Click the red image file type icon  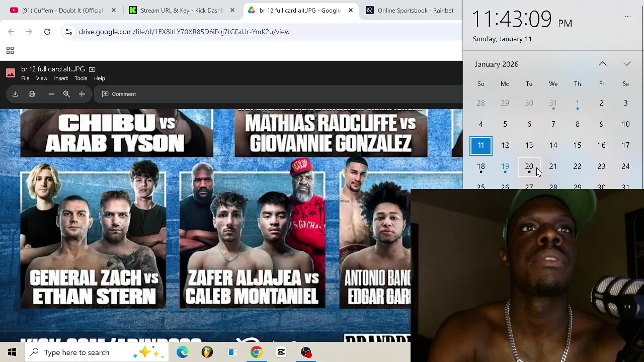[x=11, y=73]
